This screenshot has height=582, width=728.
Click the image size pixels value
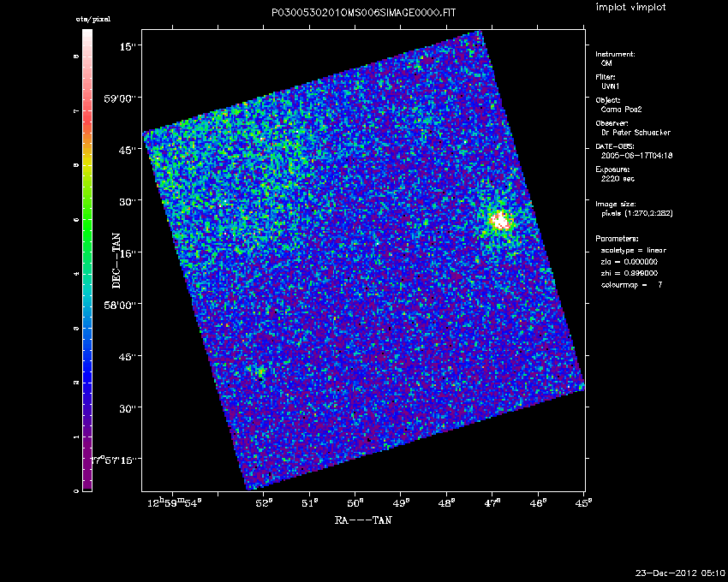[637, 213]
